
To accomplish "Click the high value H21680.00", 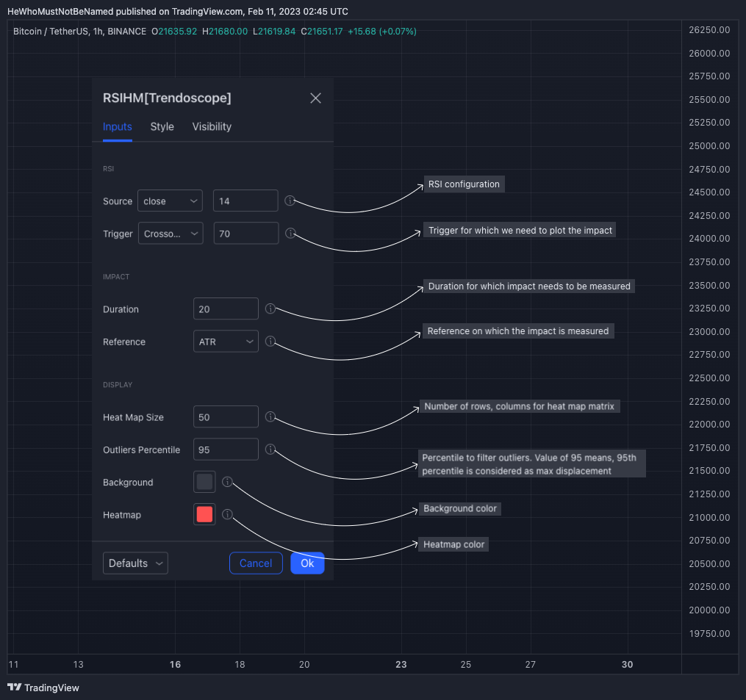I will coord(225,32).
